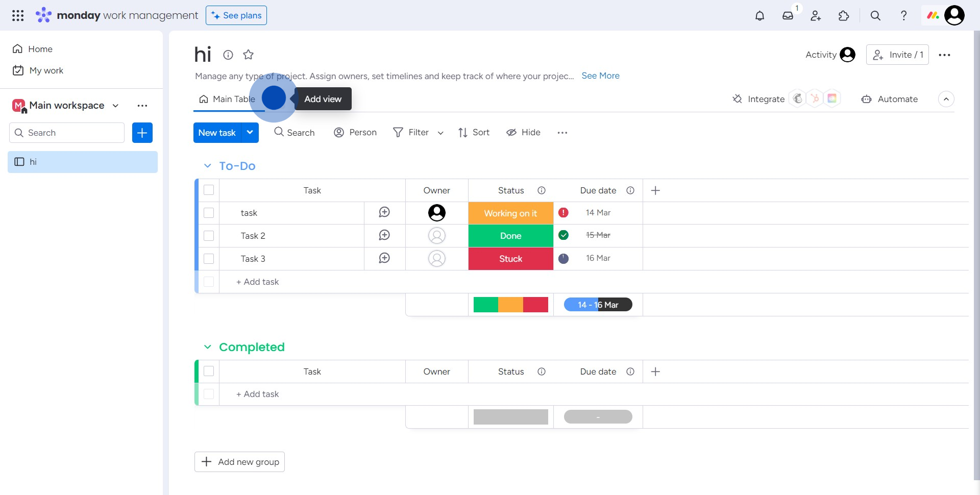
Task: Open the notifications bell
Action: pyautogui.click(x=759, y=16)
